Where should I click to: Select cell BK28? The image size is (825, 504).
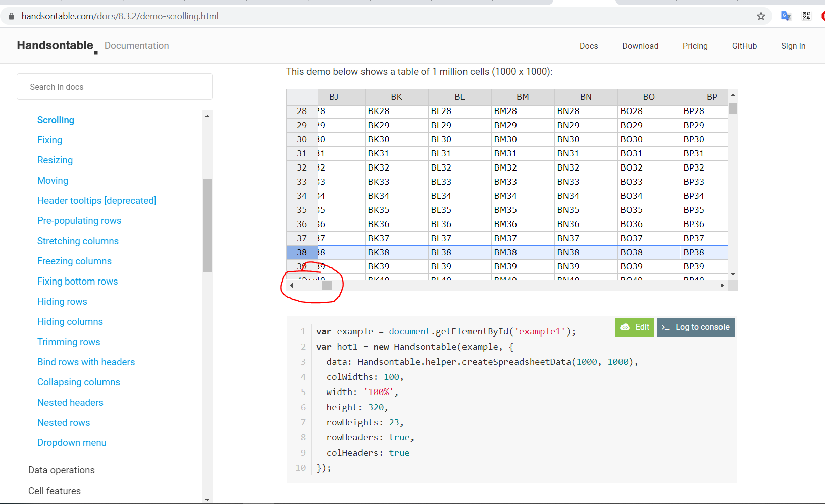[397, 111]
